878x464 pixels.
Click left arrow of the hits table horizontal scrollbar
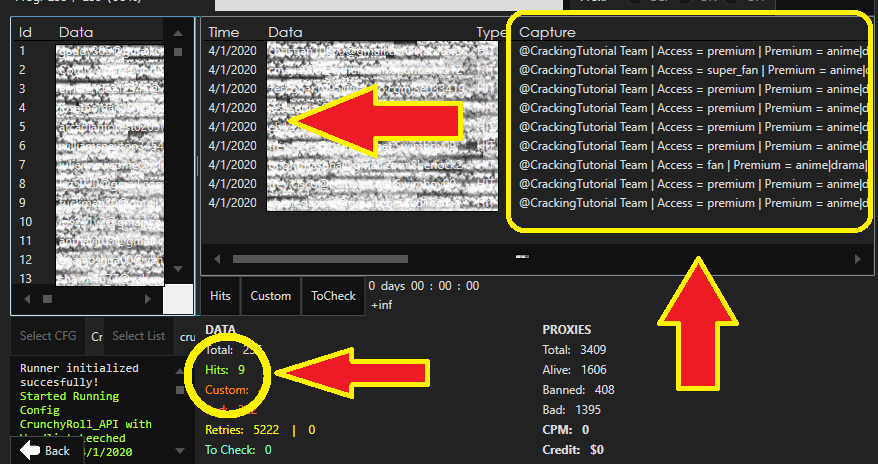tap(217, 259)
